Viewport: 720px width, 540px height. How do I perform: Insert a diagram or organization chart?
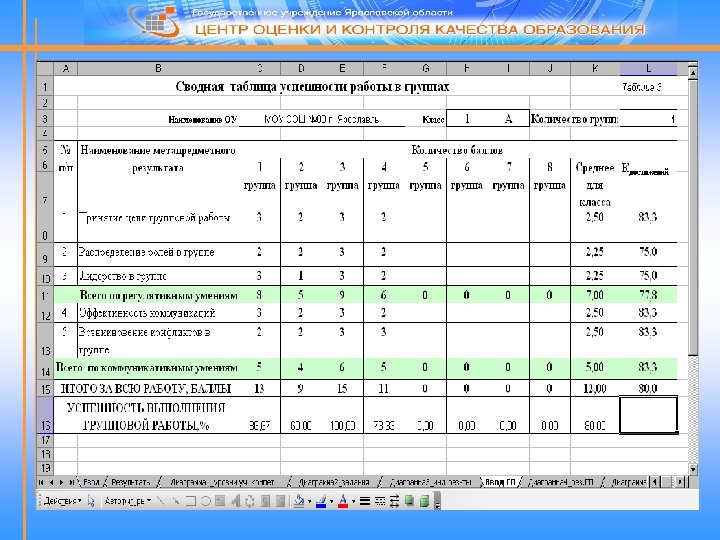coord(250,501)
